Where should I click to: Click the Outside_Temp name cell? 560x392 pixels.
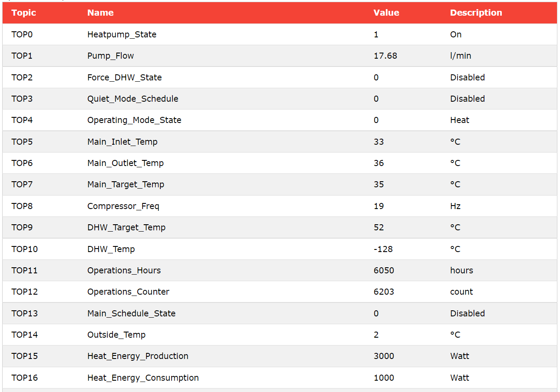pyautogui.click(x=116, y=335)
